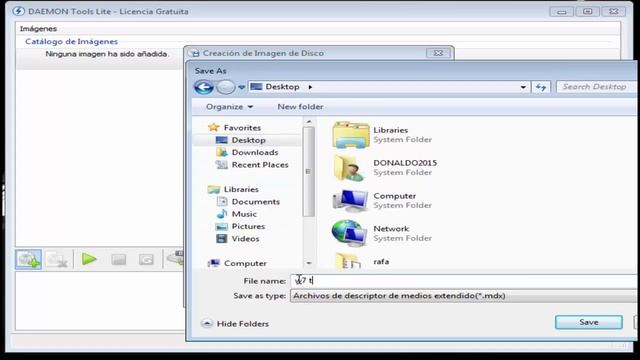Click the Save button
The image size is (640, 360).
(589, 322)
